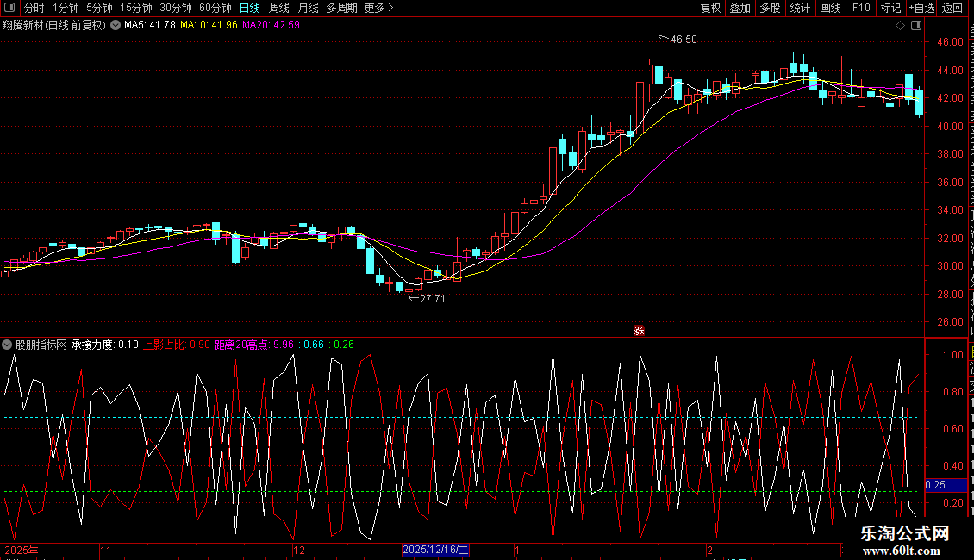The width and height of the screenshot is (974, 560).
Task: Expand 更多 timeframe options
Action: point(378,8)
